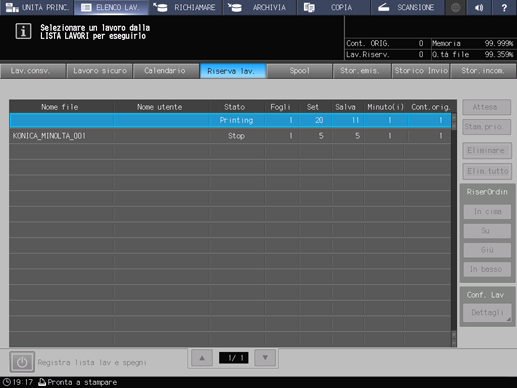Open the Lavoro sicuro tab
Screen dimensions: 517x388
coord(100,71)
